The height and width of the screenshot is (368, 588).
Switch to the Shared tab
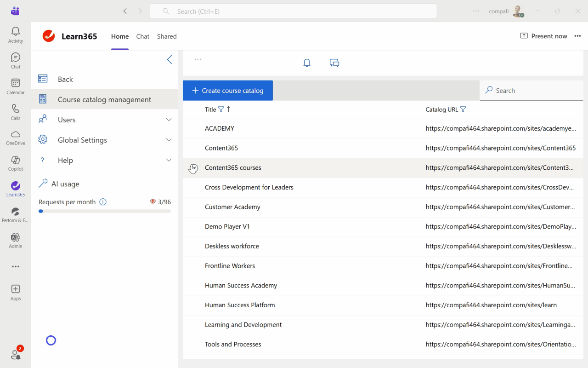[x=167, y=36]
